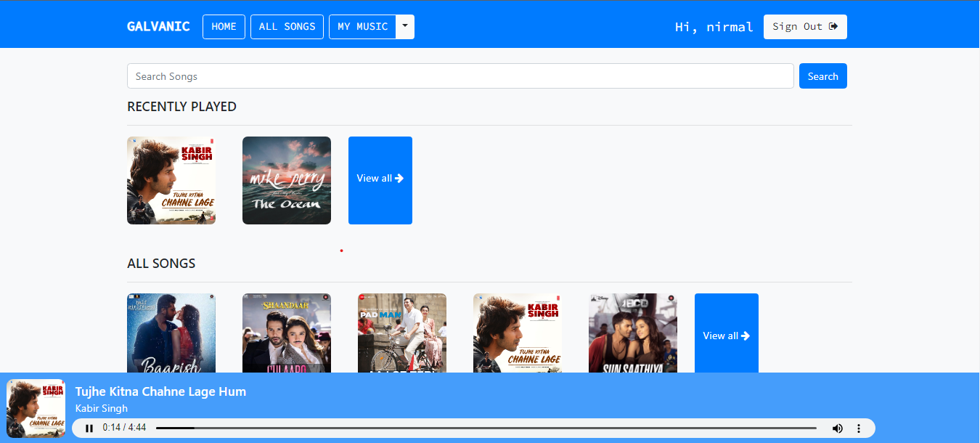
Task: Mute the audio player volume
Action: pos(837,428)
